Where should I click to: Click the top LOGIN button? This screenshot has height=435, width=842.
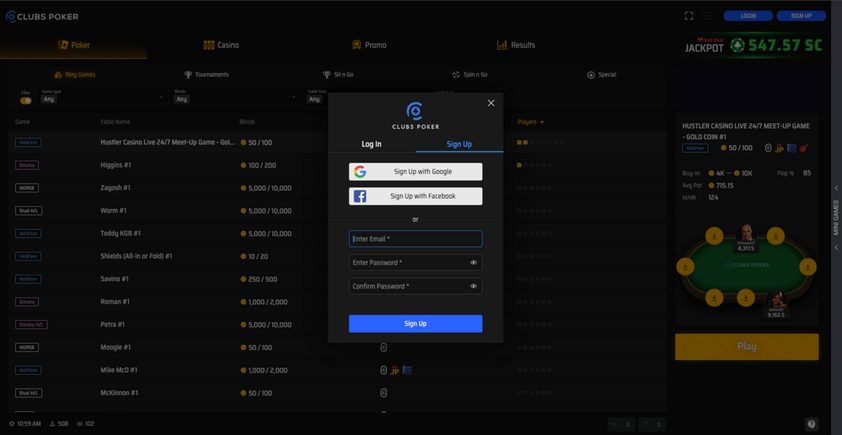[748, 16]
